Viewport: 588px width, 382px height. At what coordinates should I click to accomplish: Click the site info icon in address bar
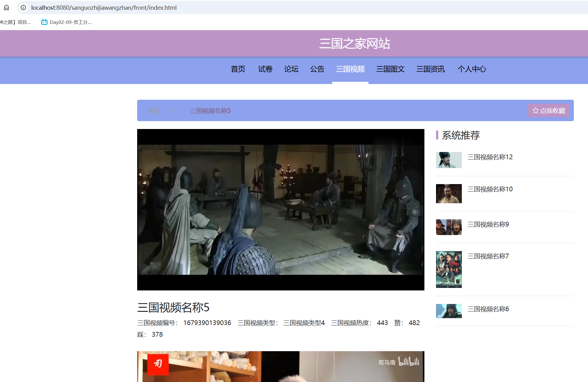pos(23,8)
